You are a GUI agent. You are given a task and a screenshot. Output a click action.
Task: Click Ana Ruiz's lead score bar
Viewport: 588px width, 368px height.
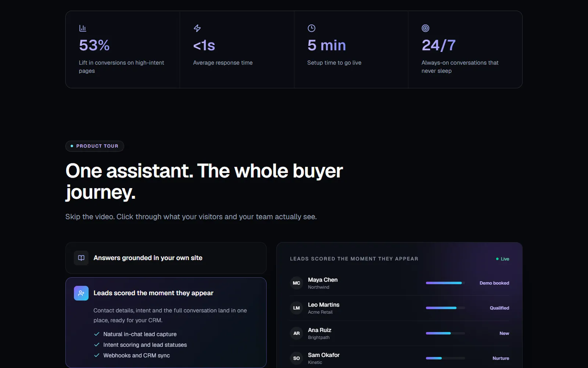(445, 333)
